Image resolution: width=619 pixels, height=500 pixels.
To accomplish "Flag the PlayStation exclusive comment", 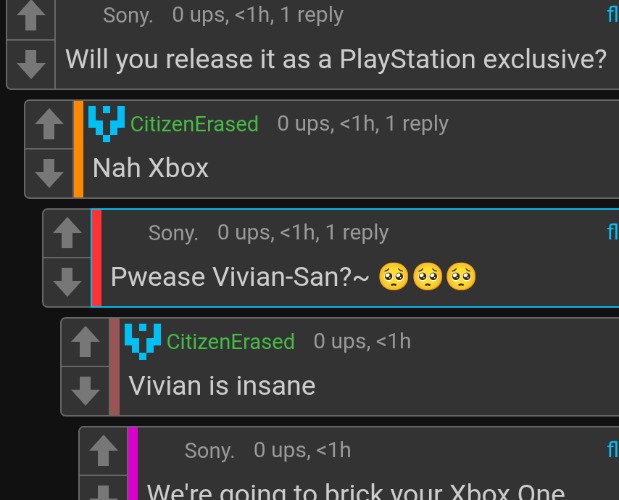I will pyautogui.click(x=613, y=15).
